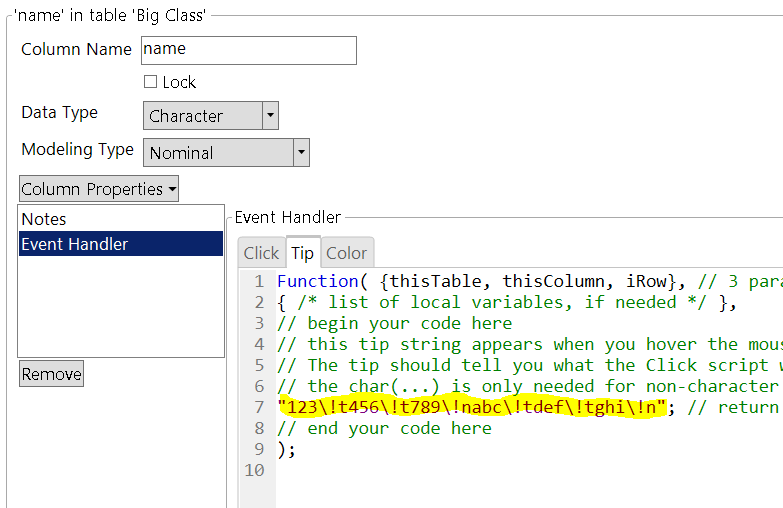Click the local variables comment on line 2
This screenshot has height=508, width=783.
click(502, 302)
